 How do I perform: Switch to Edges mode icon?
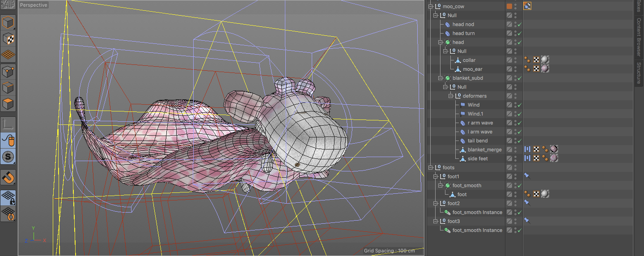point(8,88)
